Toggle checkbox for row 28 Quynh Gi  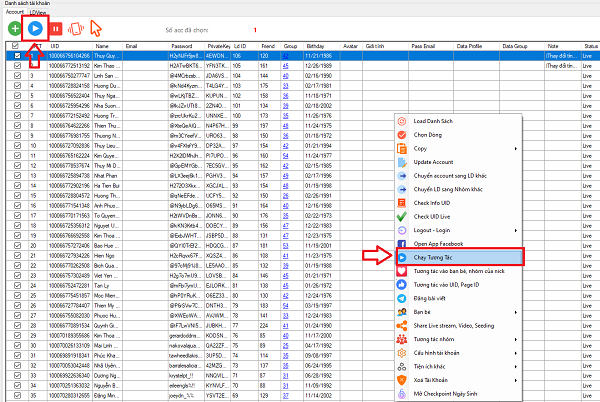tap(17, 326)
